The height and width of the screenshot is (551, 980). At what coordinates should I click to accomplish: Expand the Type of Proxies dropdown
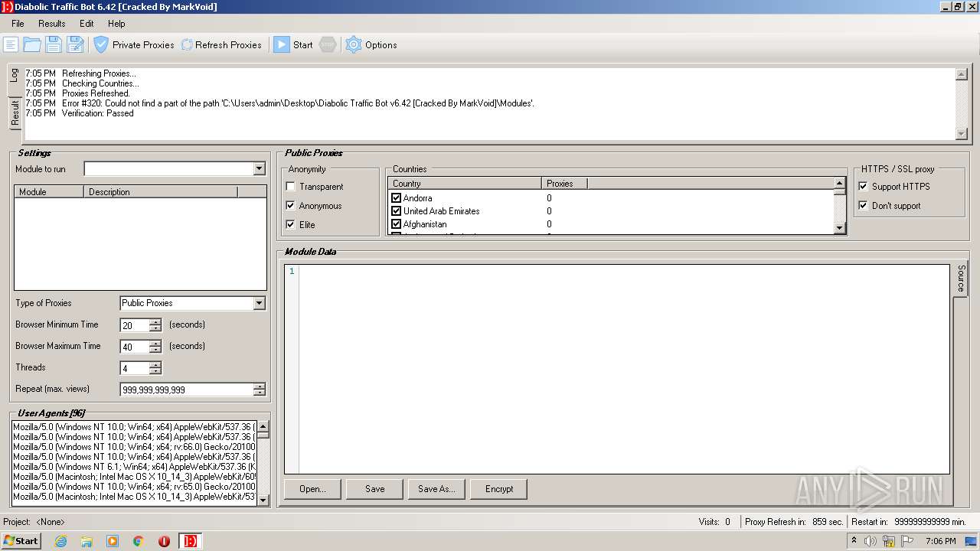point(259,303)
